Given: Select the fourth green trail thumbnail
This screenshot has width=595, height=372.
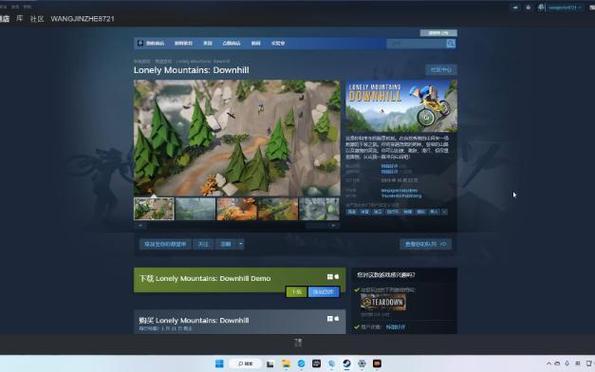Looking at the screenshot, I should [x=278, y=208].
